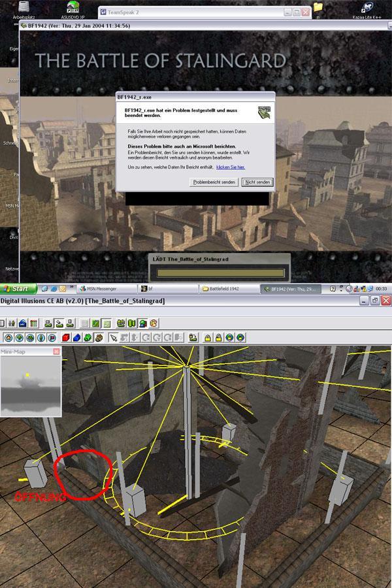The image size is (392, 588).
Task: Select the red cube object tool
Action: point(65,338)
